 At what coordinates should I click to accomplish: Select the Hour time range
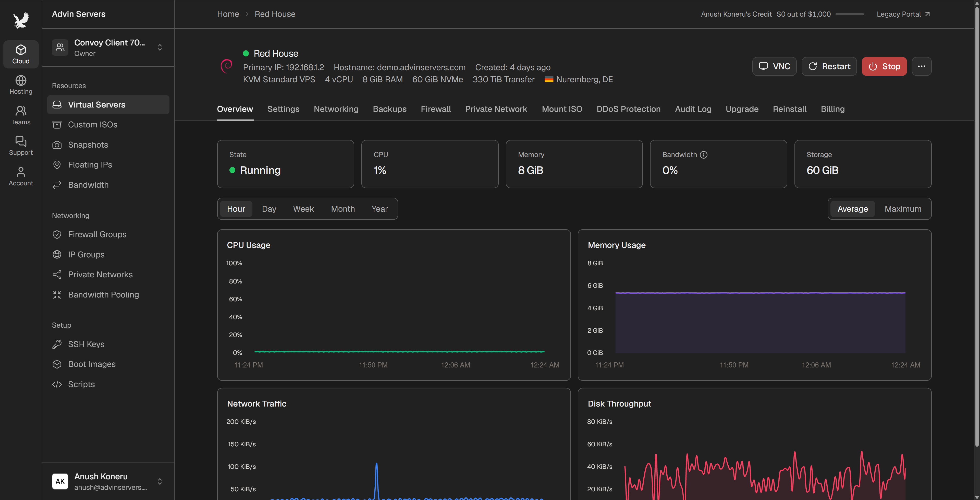(x=236, y=209)
